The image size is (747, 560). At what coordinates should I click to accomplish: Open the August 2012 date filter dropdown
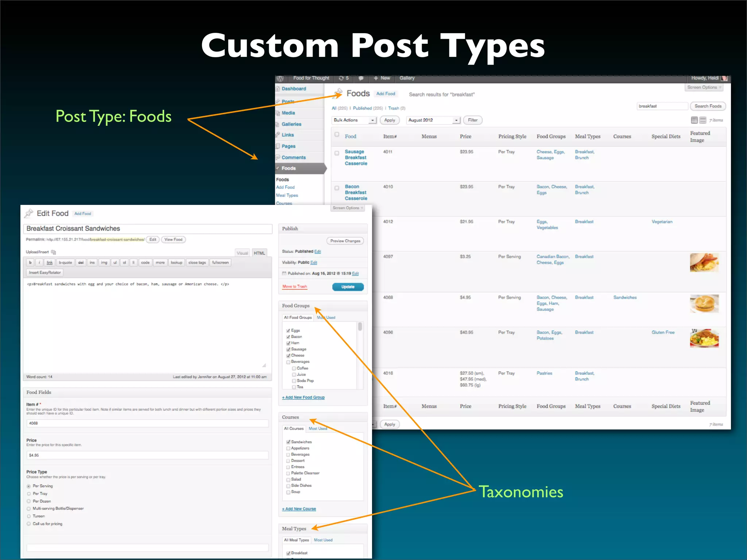pyautogui.click(x=433, y=120)
